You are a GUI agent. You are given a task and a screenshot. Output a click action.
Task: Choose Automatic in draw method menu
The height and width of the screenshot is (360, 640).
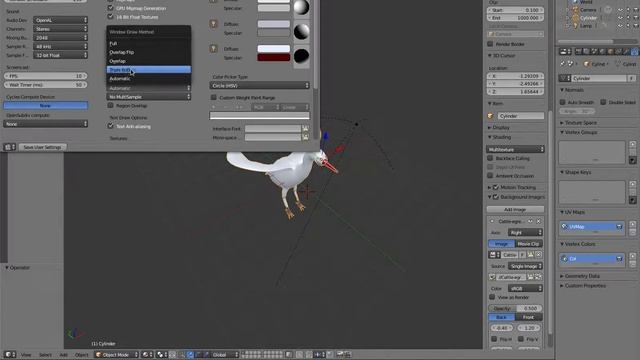click(x=149, y=78)
